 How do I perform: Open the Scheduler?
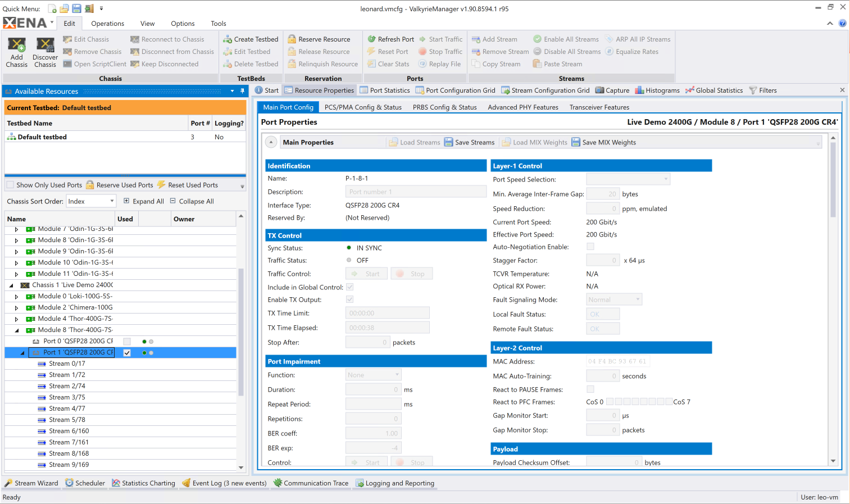pos(85,483)
